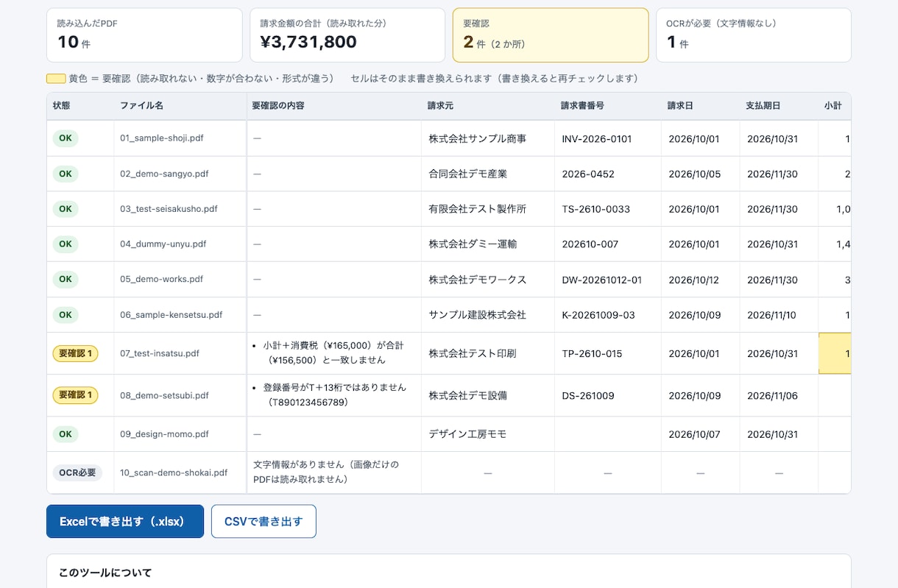Edit invoice date 2026/10/07
The image size is (898, 588).
(x=701, y=434)
